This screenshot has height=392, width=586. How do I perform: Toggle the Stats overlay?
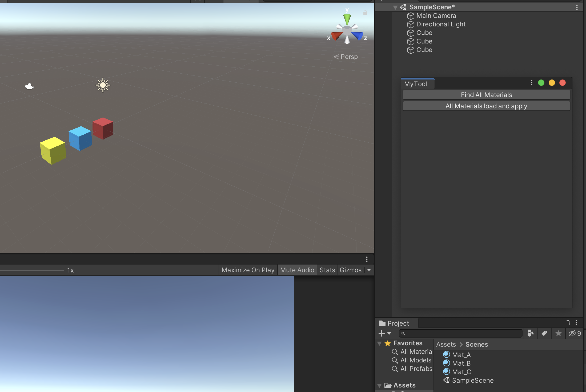pyautogui.click(x=327, y=270)
